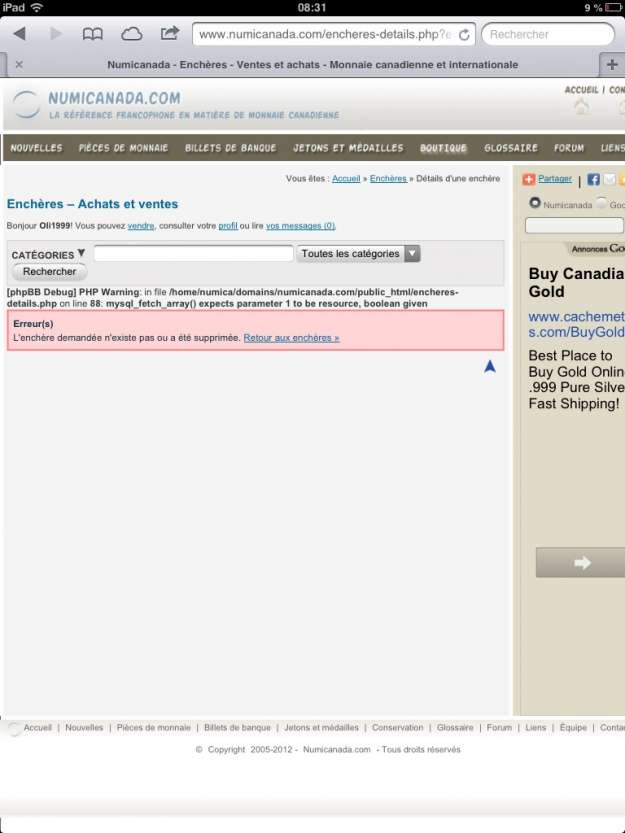
Task: Click the Rechercher button under categories
Action: (49, 271)
